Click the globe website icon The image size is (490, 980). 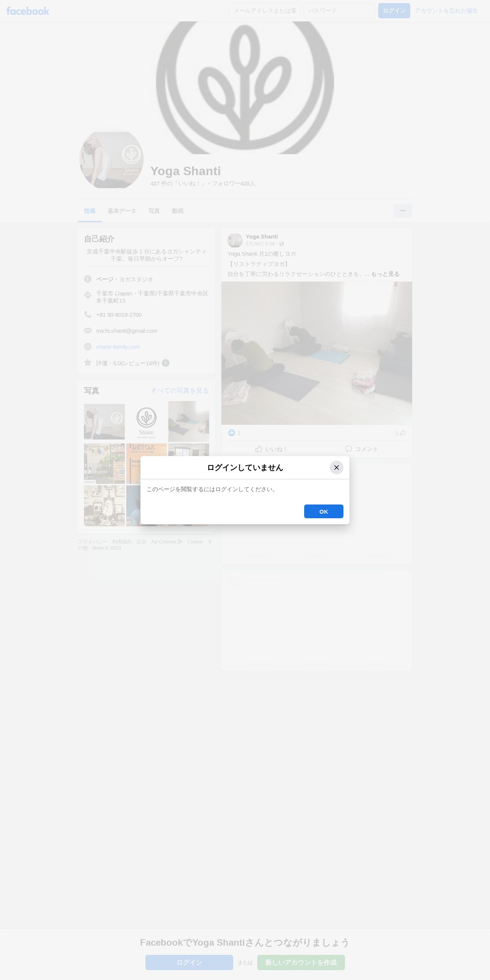(88, 347)
